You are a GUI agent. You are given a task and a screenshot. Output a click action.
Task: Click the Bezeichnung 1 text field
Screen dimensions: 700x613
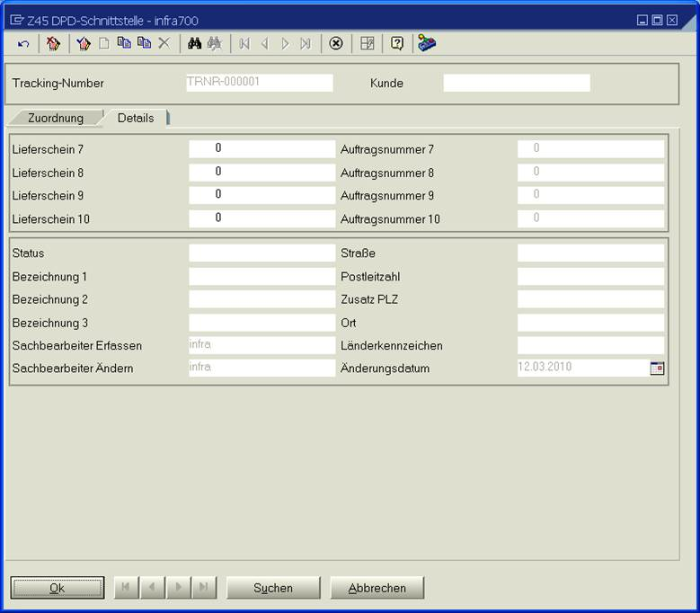point(261,277)
